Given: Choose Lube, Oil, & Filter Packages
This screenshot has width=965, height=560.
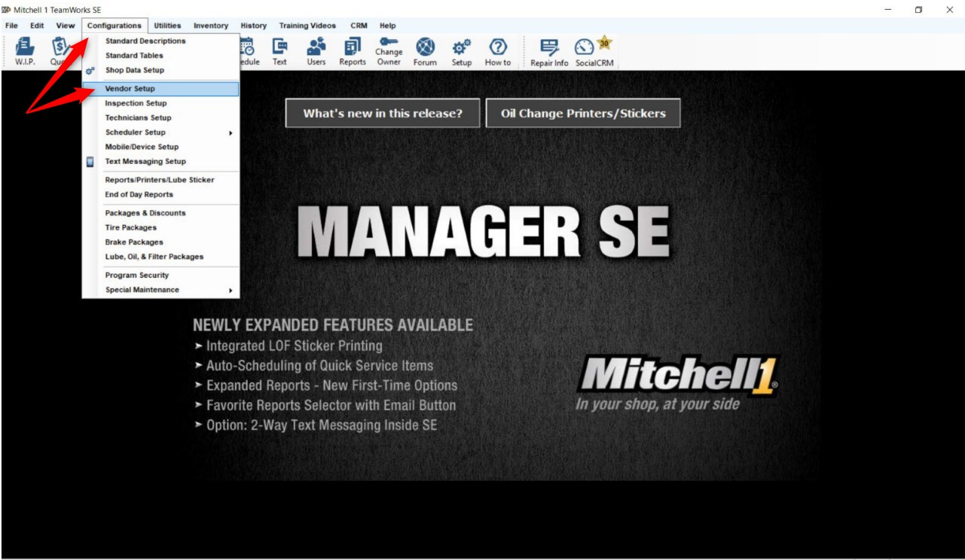Looking at the screenshot, I should point(160,257).
